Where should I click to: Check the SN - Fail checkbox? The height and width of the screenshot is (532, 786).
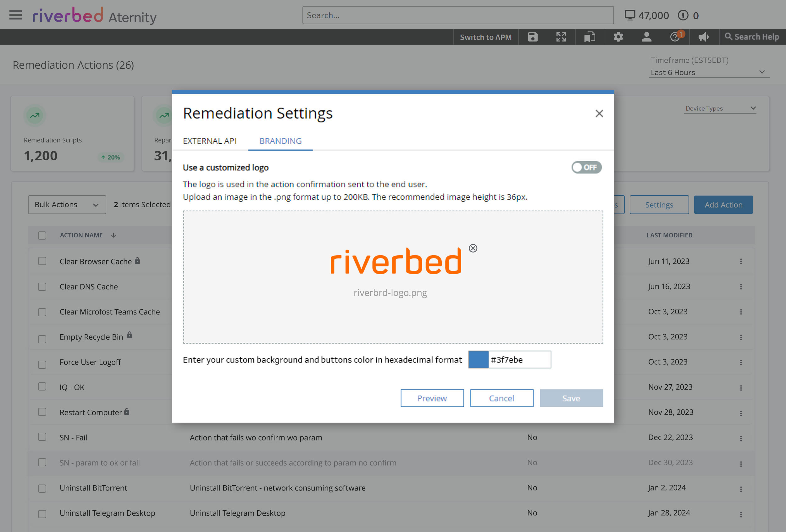(42, 437)
